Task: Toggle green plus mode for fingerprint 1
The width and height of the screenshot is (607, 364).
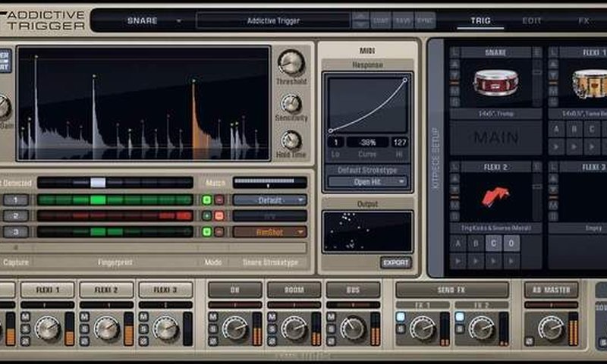Action: tap(206, 200)
